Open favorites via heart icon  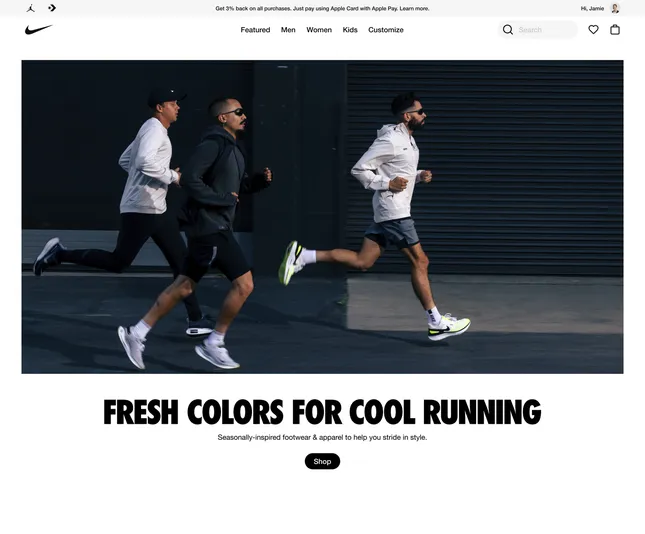tap(593, 30)
